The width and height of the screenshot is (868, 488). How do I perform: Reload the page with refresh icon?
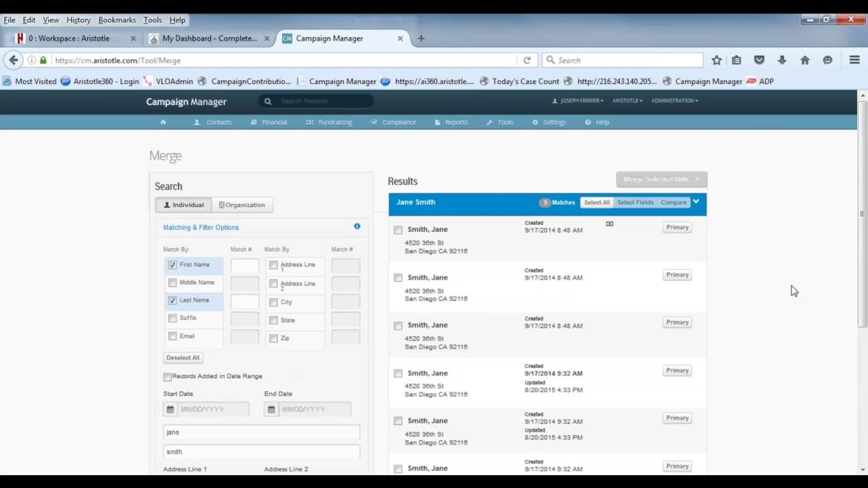click(527, 60)
